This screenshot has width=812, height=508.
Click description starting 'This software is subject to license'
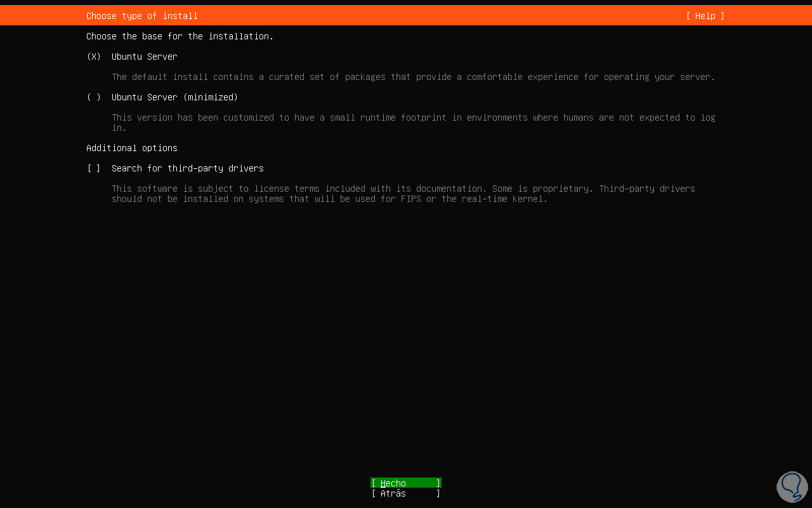coord(403,194)
